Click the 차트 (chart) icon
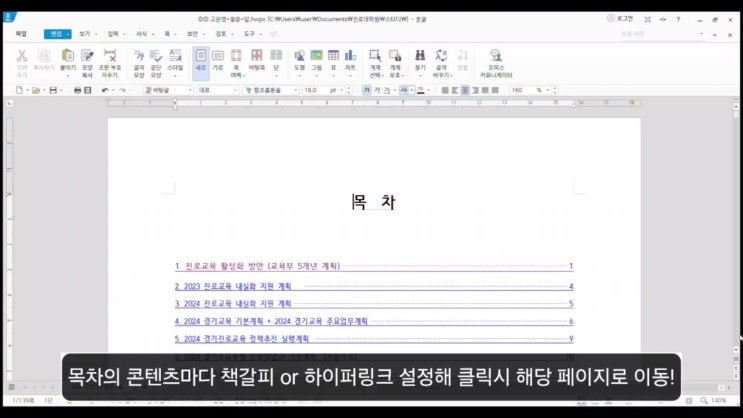The image size is (743, 418). tap(350, 62)
